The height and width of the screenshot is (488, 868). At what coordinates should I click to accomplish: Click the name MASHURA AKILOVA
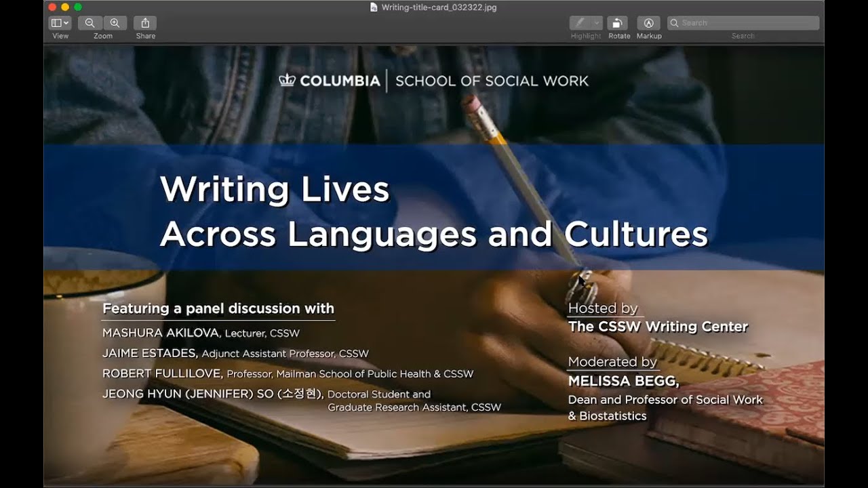click(161, 333)
